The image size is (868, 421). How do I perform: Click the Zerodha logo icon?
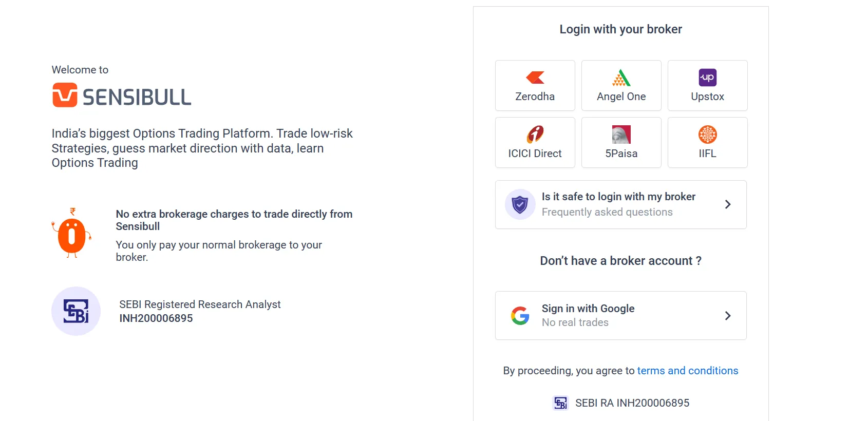coord(535,78)
